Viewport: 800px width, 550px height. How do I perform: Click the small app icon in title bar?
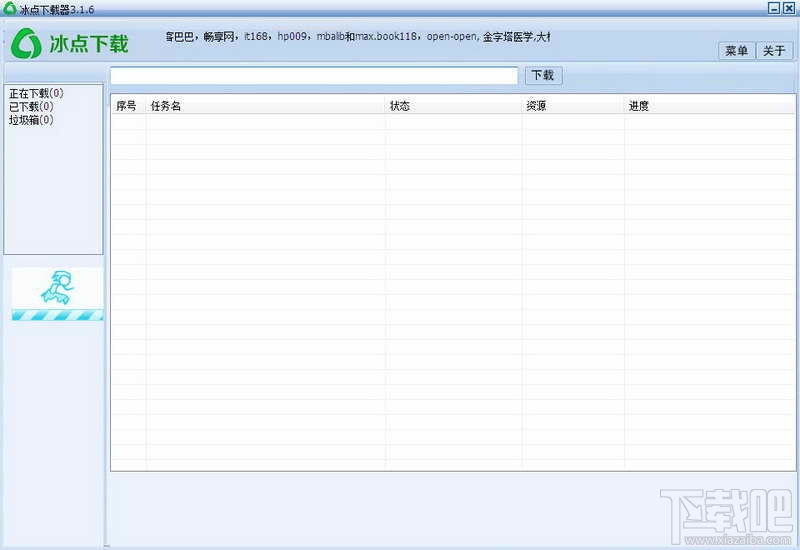pyautogui.click(x=10, y=8)
